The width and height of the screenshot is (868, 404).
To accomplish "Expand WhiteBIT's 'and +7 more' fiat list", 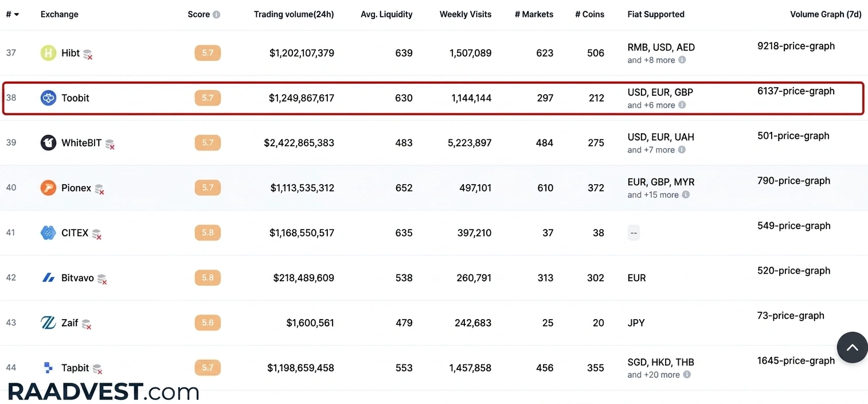I will click(651, 150).
